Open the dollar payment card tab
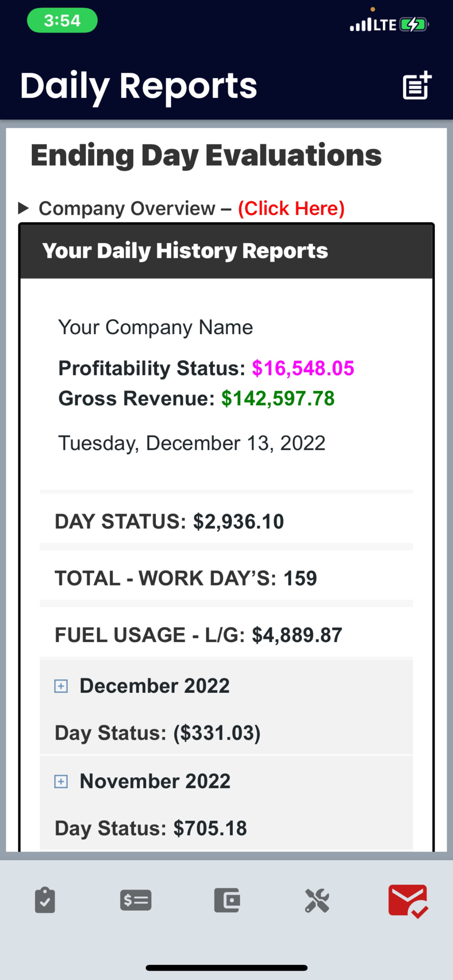Viewport: 453px width, 980px height. pyautogui.click(x=136, y=900)
